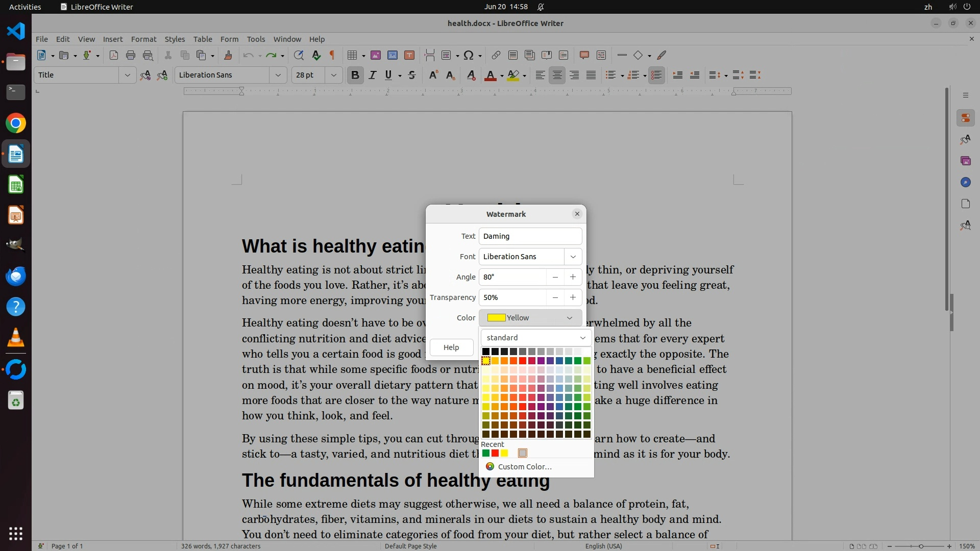Increase the Angle value with plus

click(573, 277)
